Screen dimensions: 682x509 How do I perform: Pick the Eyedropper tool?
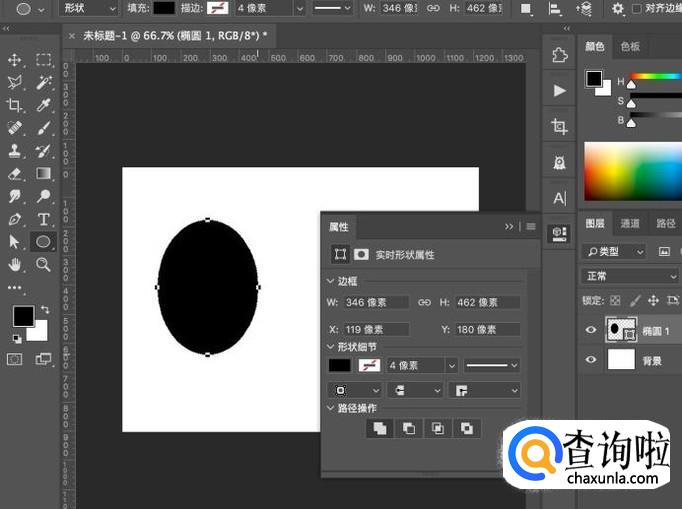pyautogui.click(x=44, y=104)
